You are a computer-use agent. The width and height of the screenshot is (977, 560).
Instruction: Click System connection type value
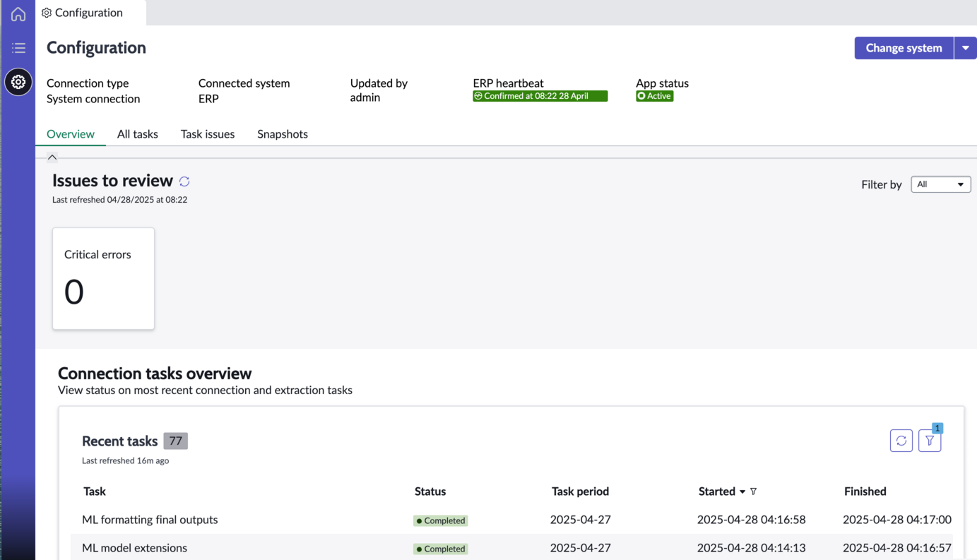[93, 99]
